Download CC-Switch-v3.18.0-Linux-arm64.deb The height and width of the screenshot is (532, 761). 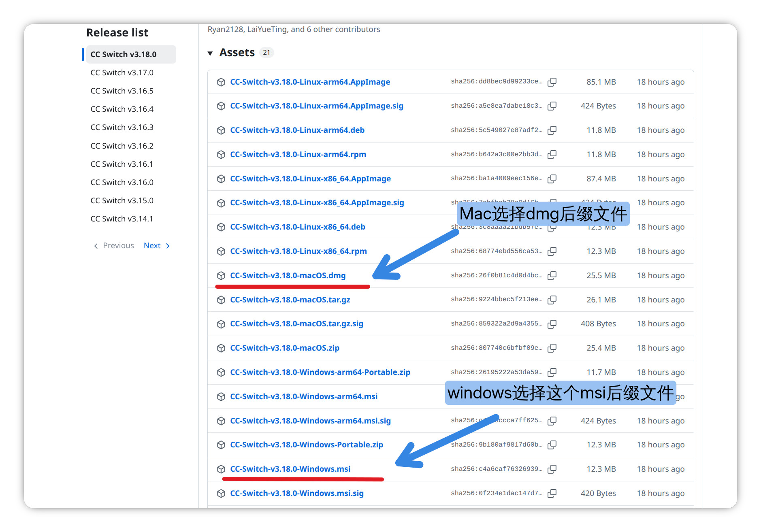tap(297, 130)
